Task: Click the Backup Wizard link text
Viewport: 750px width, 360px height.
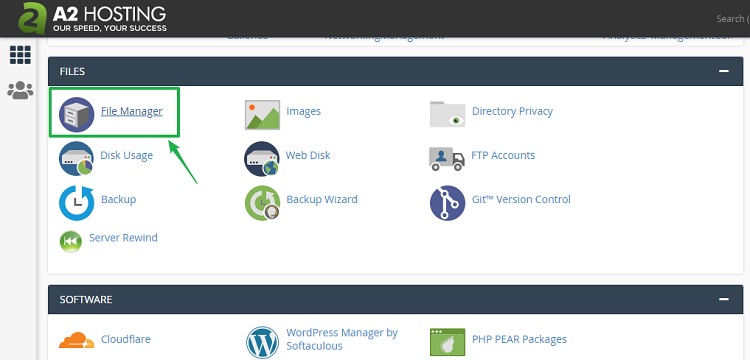Action: [322, 199]
